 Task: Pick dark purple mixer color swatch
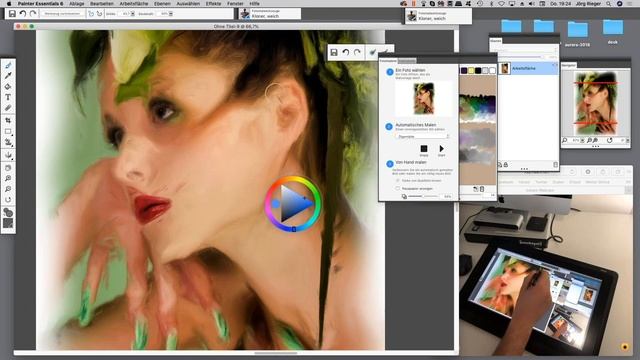(464, 71)
